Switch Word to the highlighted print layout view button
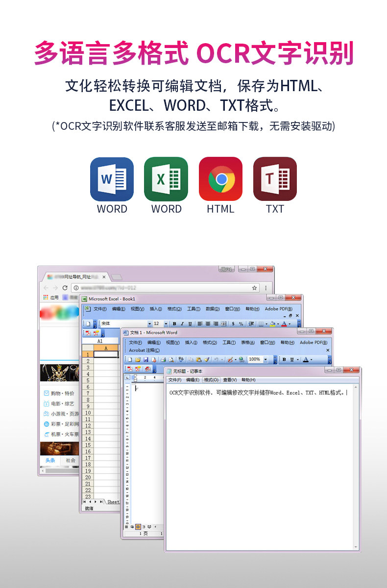The image size is (387, 588). tap(138, 527)
